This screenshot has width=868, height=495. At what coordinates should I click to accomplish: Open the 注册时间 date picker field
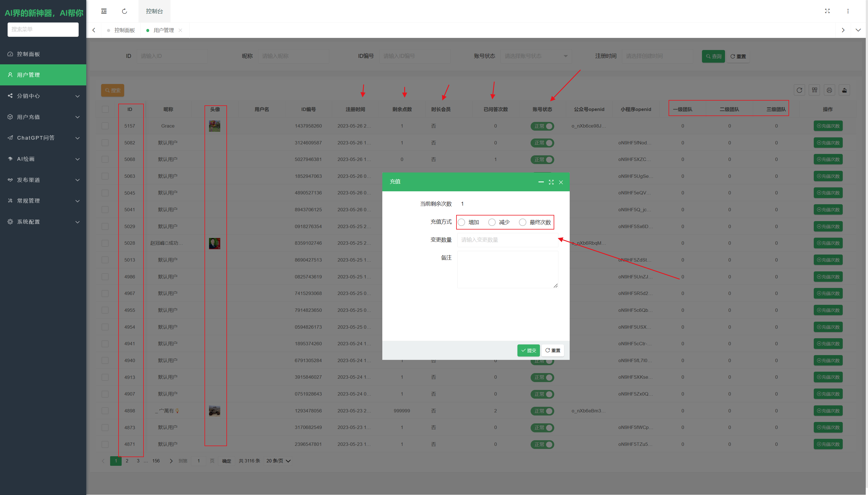tap(657, 56)
